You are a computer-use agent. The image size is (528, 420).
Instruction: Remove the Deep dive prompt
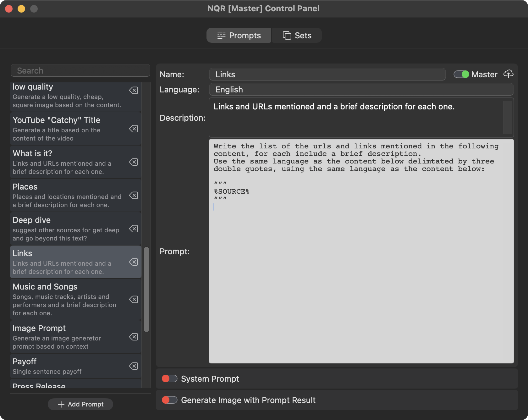(x=134, y=229)
